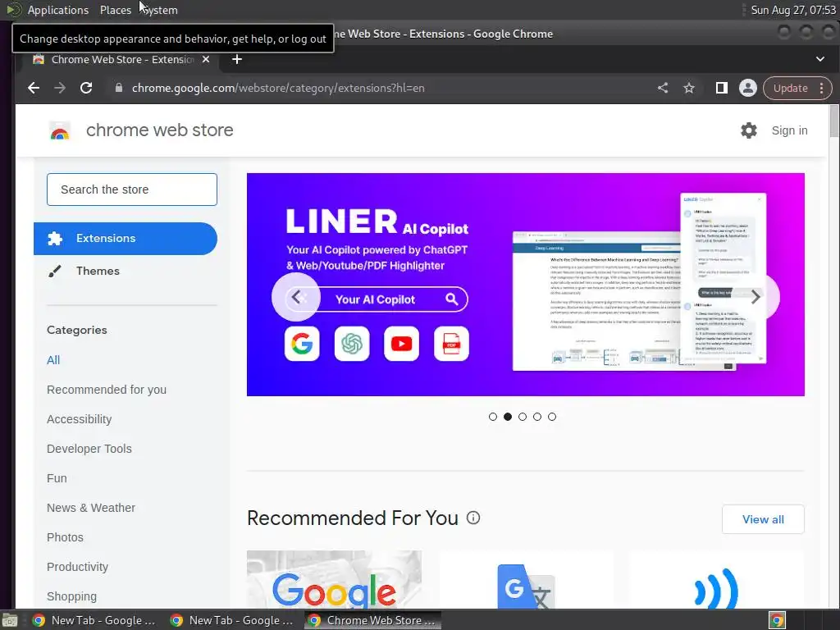Open Developer Tools category

[89, 449]
